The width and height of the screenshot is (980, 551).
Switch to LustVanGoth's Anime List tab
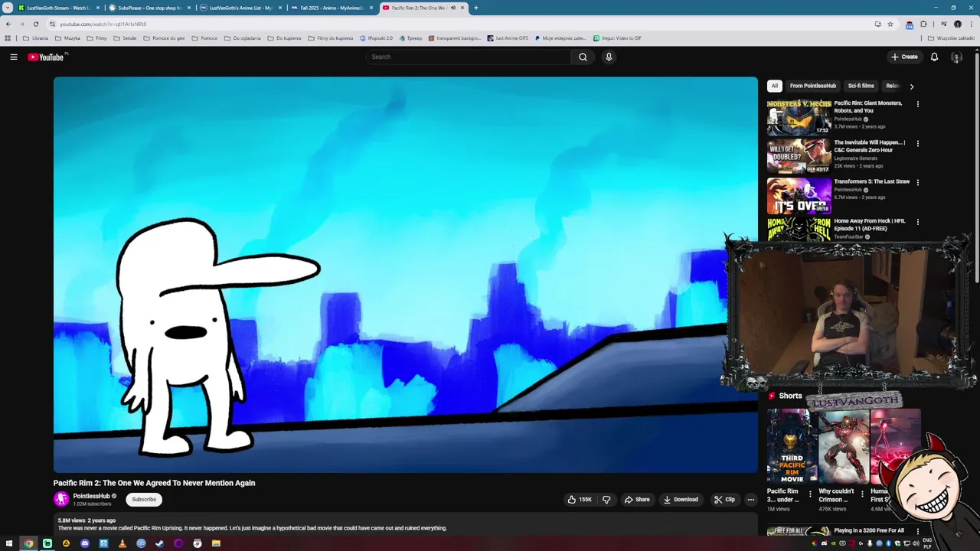[x=240, y=8]
